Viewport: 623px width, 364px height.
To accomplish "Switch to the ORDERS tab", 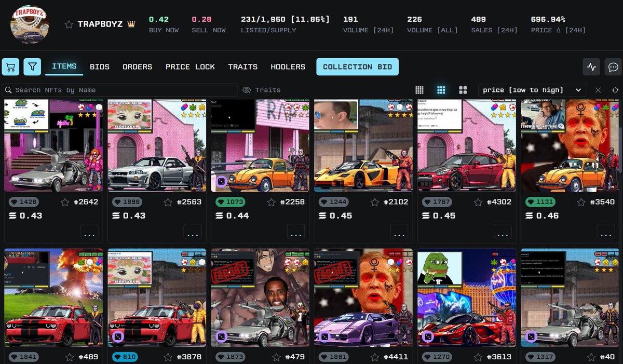I will coord(138,67).
